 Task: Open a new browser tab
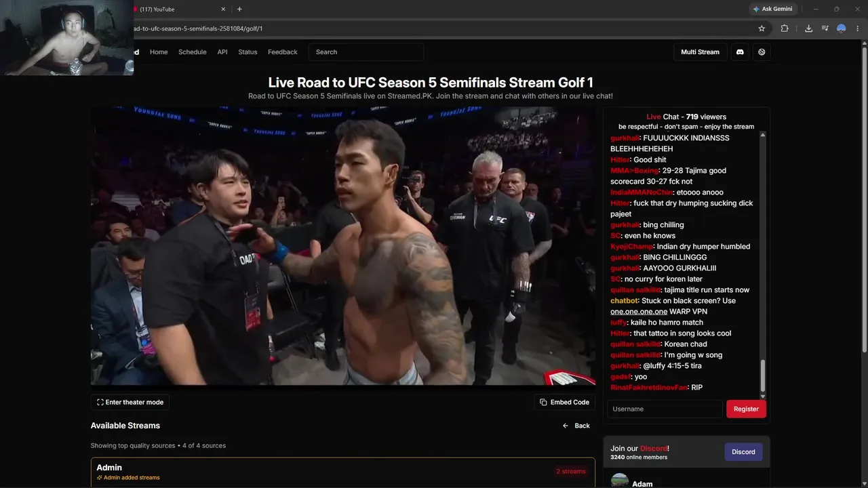(x=239, y=9)
